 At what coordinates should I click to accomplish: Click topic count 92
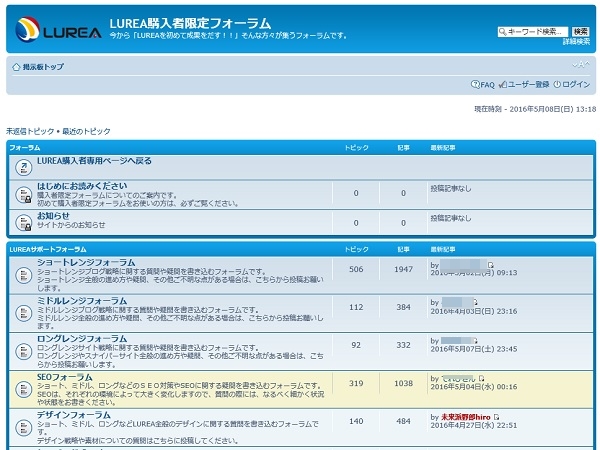point(356,345)
